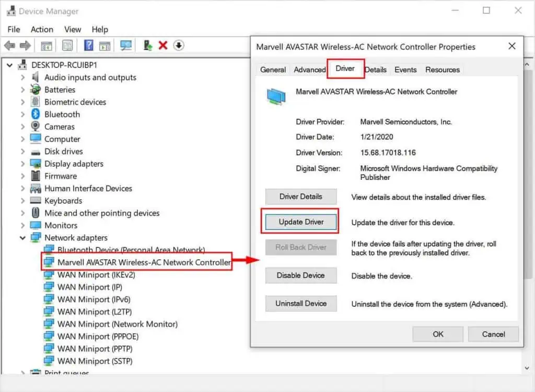The width and height of the screenshot is (535, 392).
Task: Click the Disable Device button
Action: coord(300,275)
